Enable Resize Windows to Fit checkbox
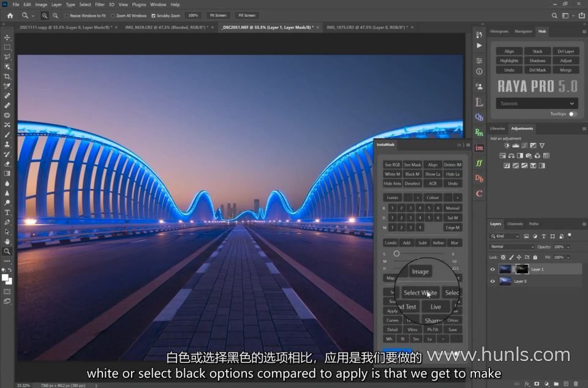The image size is (588, 388). (x=67, y=16)
